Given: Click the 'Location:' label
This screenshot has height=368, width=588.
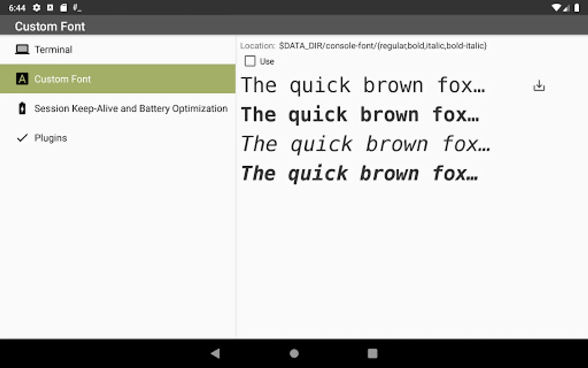Looking at the screenshot, I should pos(258,46).
